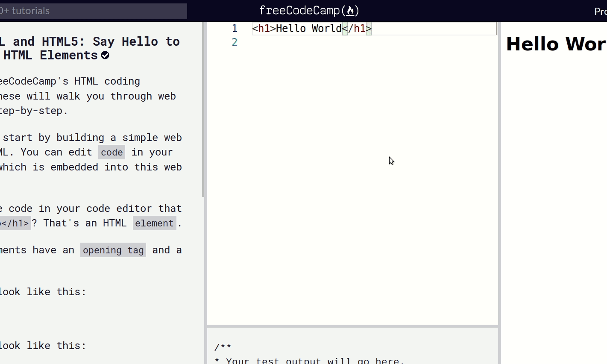The height and width of the screenshot is (364, 607).
Task: Click the completed checkmark beside the challenge title
Action: coord(105,55)
